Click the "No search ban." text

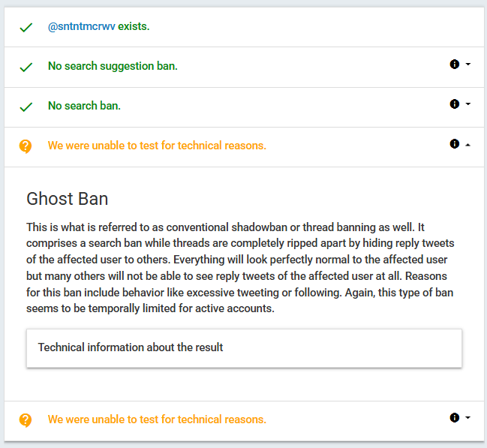(x=84, y=106)
